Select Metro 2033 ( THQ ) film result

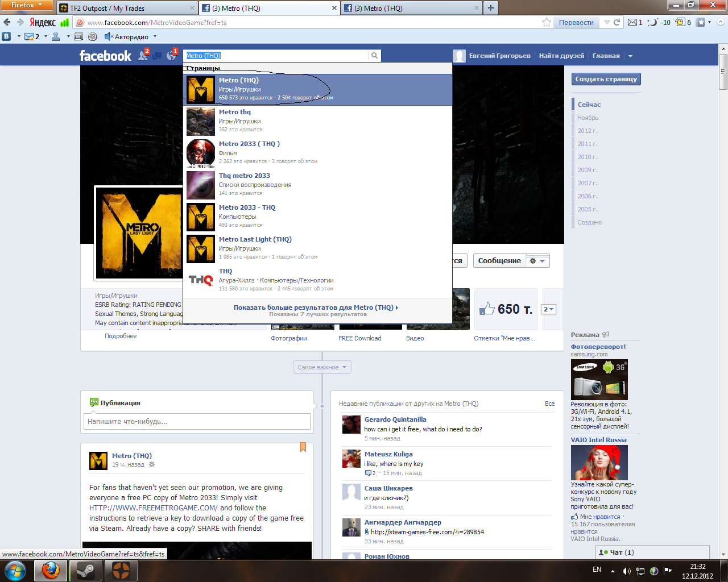318,153
